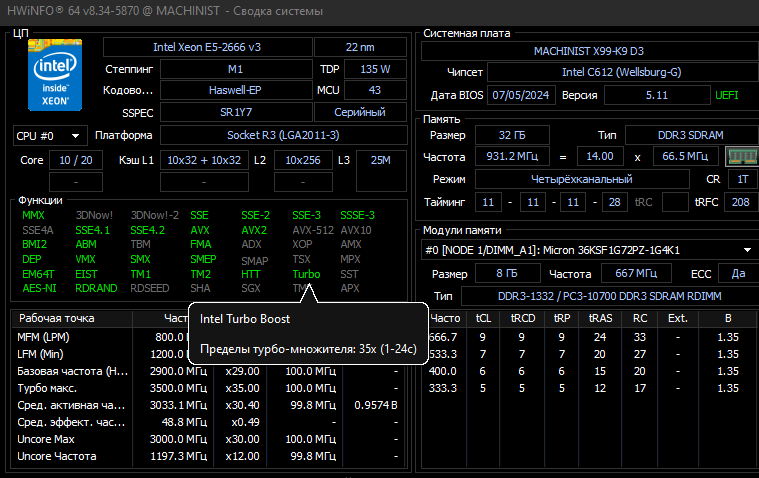
Task: Click the L2 cache 10x256 field
Action: point(303,160)
